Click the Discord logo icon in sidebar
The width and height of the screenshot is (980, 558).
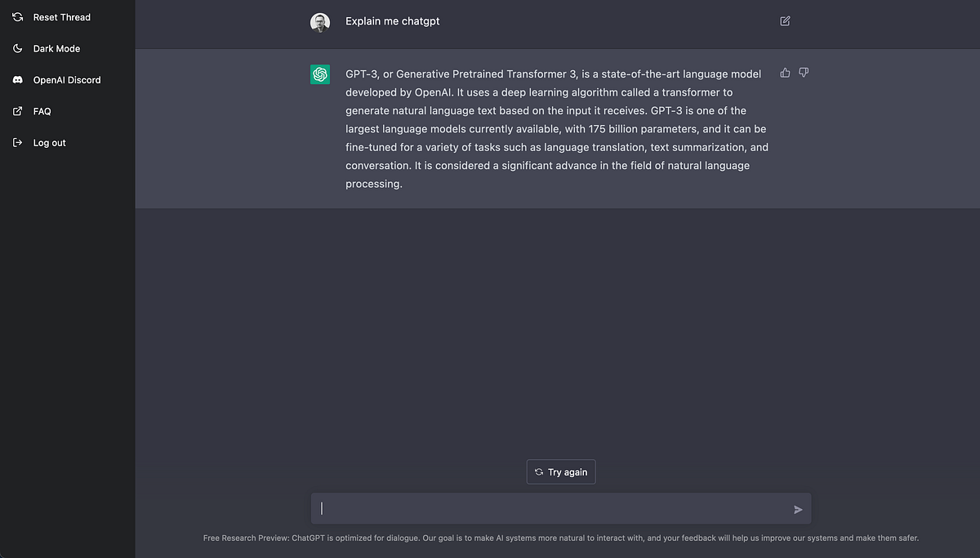point(18,80)
